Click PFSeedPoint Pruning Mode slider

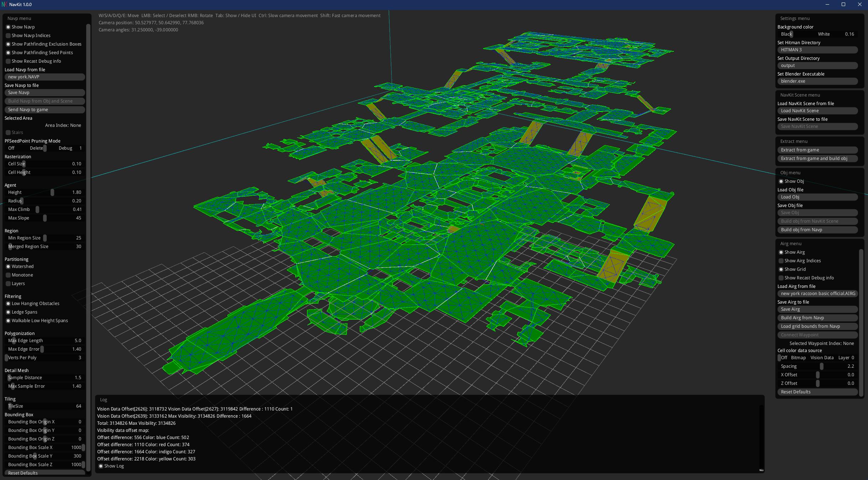click(45, 148)
